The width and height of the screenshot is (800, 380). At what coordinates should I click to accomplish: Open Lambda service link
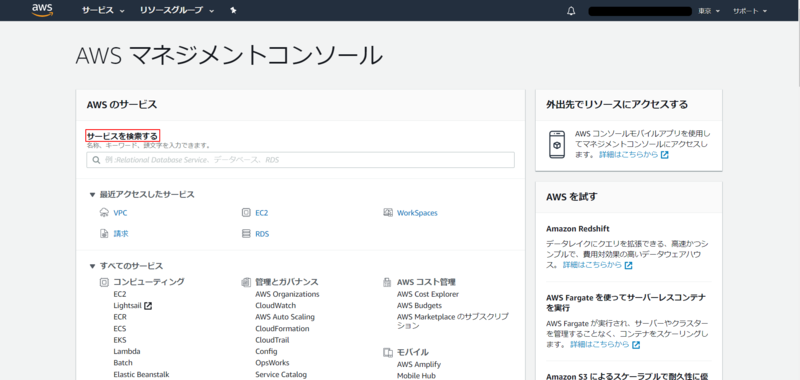point(127,351)
